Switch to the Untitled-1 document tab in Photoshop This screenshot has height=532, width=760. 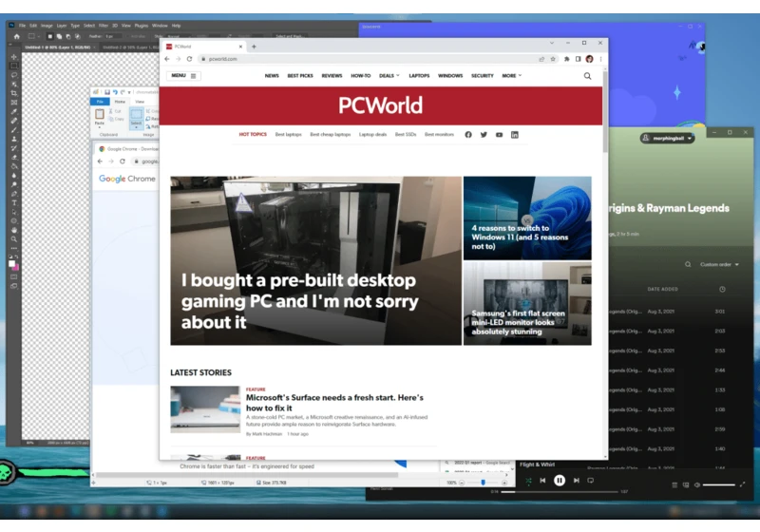(58, 47)
